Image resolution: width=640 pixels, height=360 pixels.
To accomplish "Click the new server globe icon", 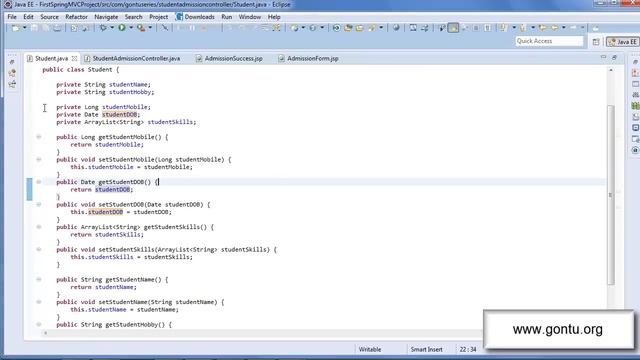I will (294, 28).
